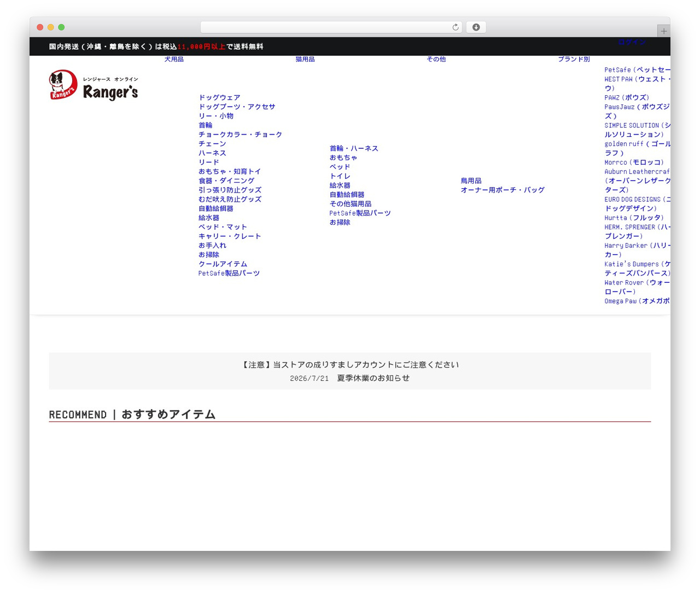Open the 犬用品 menu

click(x=174, y=59)
